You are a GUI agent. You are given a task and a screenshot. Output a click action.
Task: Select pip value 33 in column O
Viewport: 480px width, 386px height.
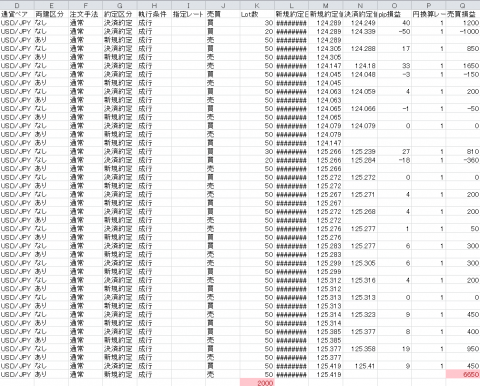[x=395, y=66]
